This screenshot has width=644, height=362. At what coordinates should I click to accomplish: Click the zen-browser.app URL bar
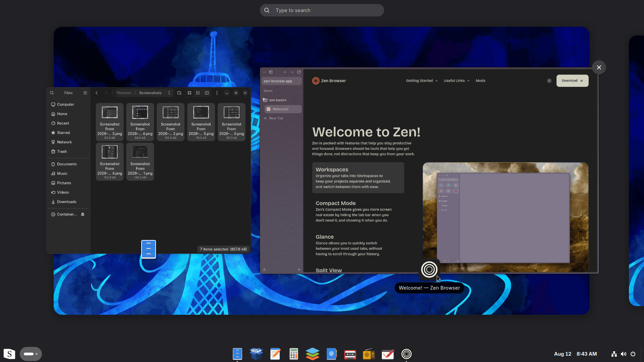(x=281, y=81)
